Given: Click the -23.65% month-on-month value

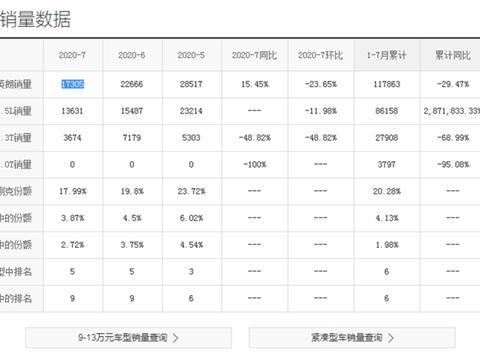Looking at the screenshot, I should point(321,84).
